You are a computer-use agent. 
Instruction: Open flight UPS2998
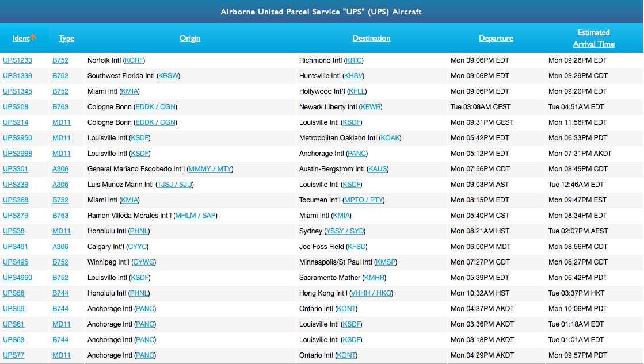click(x=17, y=154)
